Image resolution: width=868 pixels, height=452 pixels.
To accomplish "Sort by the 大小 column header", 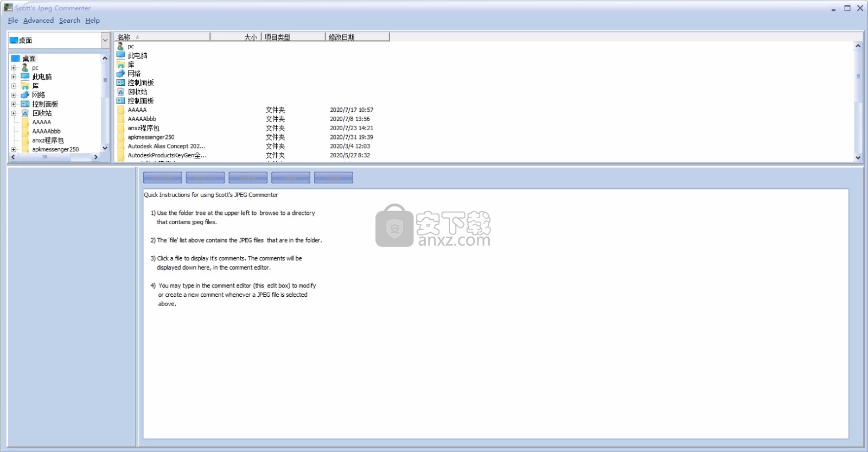I will tap(235, 37).
